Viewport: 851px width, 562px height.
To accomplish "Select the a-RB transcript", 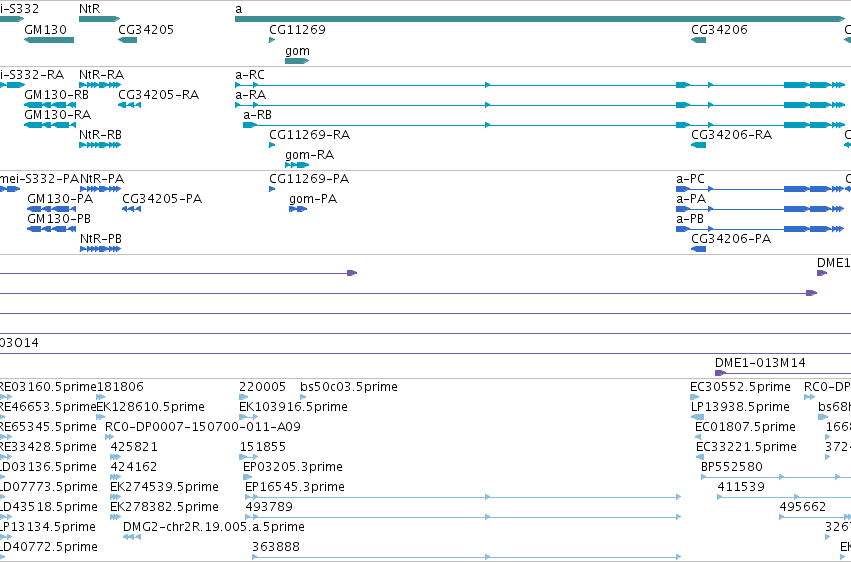I will tap(544, 125).
